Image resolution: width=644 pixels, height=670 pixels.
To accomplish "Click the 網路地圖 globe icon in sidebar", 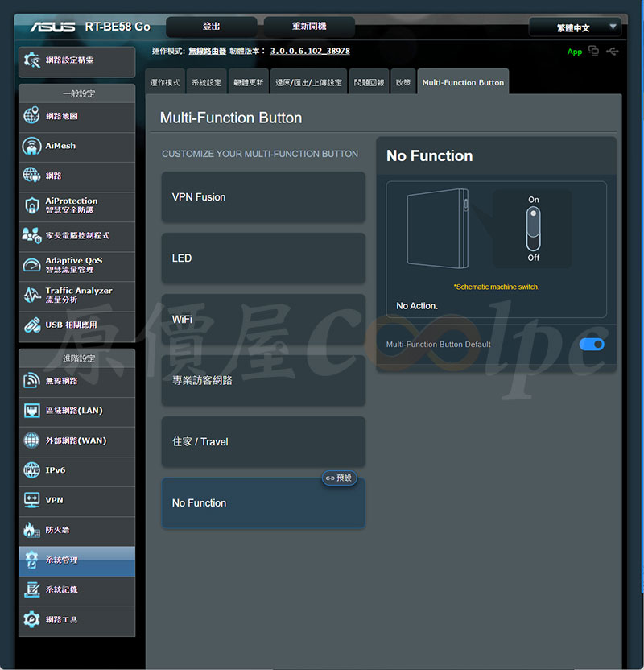I will 31,116.
